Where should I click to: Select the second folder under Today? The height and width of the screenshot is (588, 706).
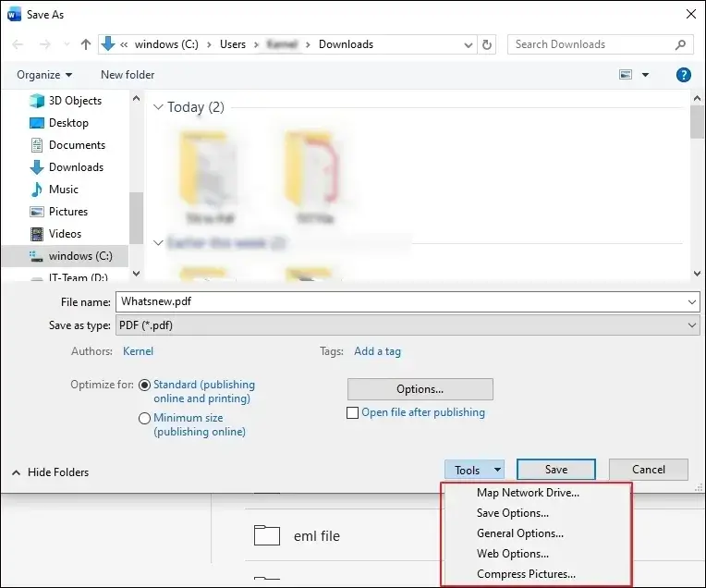315,177
